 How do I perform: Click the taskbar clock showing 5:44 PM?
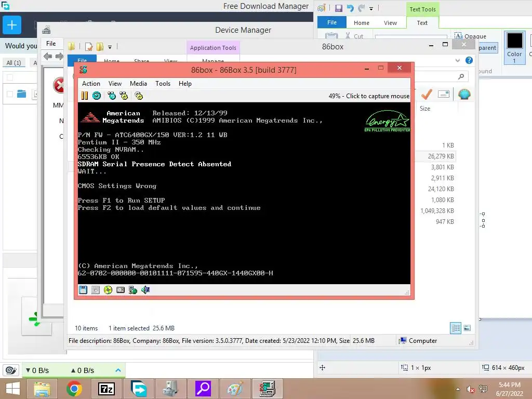[509, 389]
